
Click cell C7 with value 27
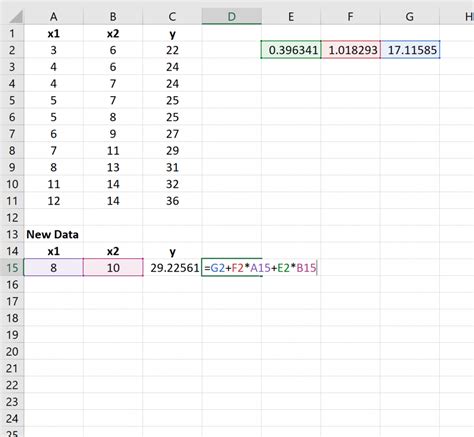[x=172, y=134]
